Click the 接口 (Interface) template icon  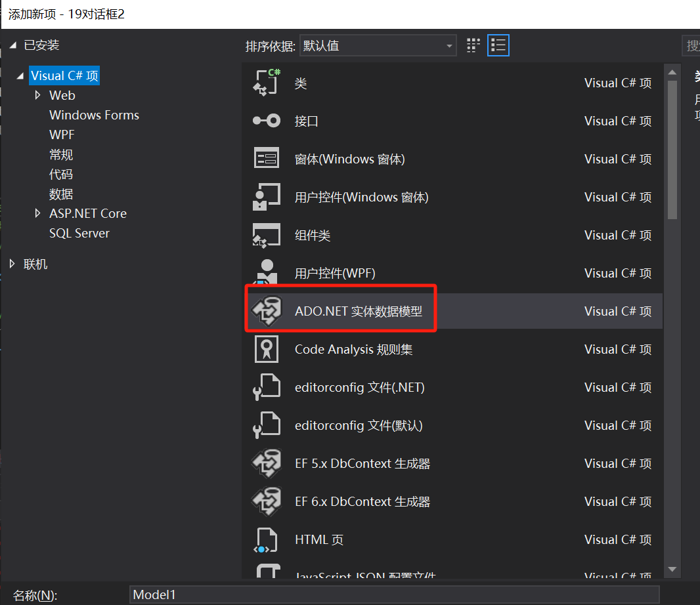267,121
